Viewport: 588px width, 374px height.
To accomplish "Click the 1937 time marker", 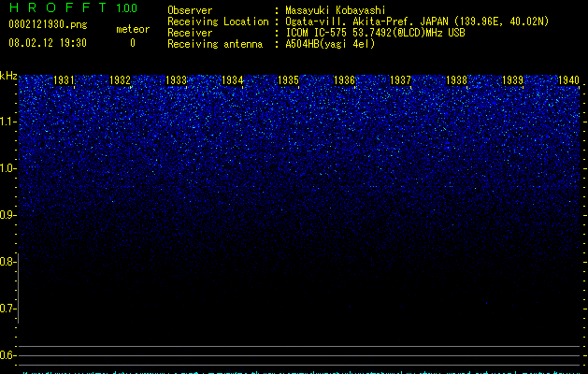I will click(400, 80).
